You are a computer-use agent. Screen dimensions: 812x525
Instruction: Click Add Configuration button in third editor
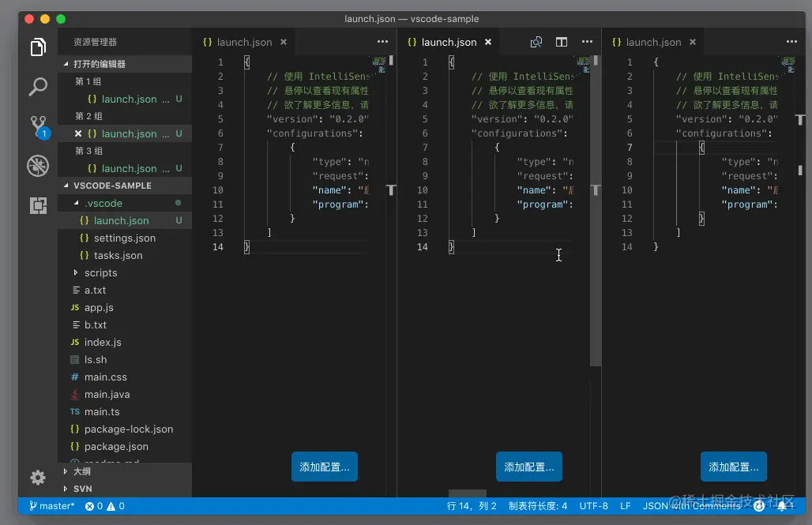tap(733, 467)
